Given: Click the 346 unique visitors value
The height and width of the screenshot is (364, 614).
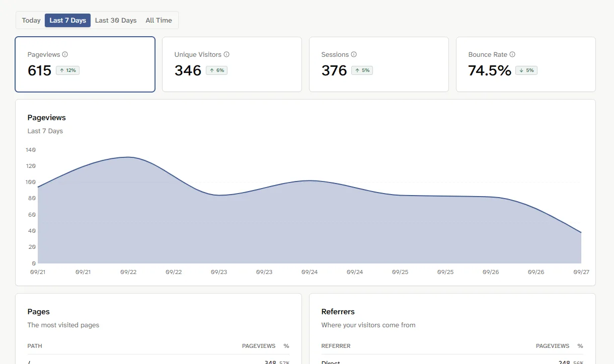Looking at the screenshot, I should (x=188, y=70).
